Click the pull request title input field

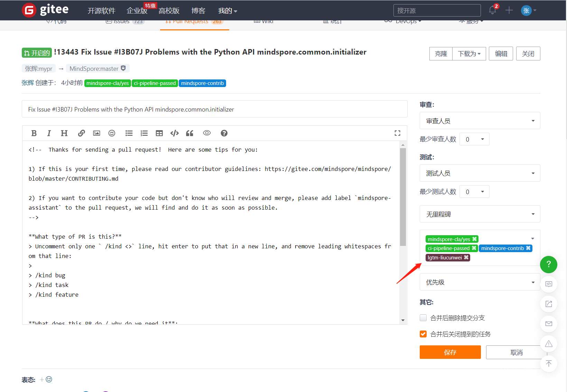214,109
